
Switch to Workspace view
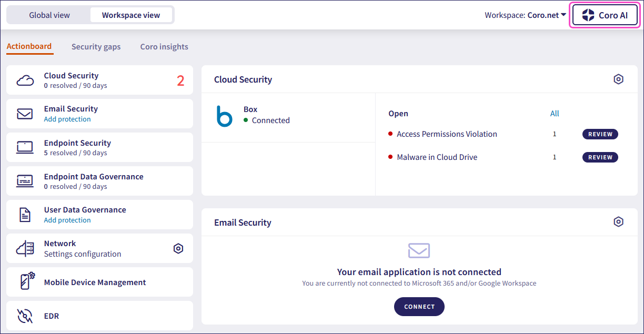pyautogui.click(x=131, y=15)
